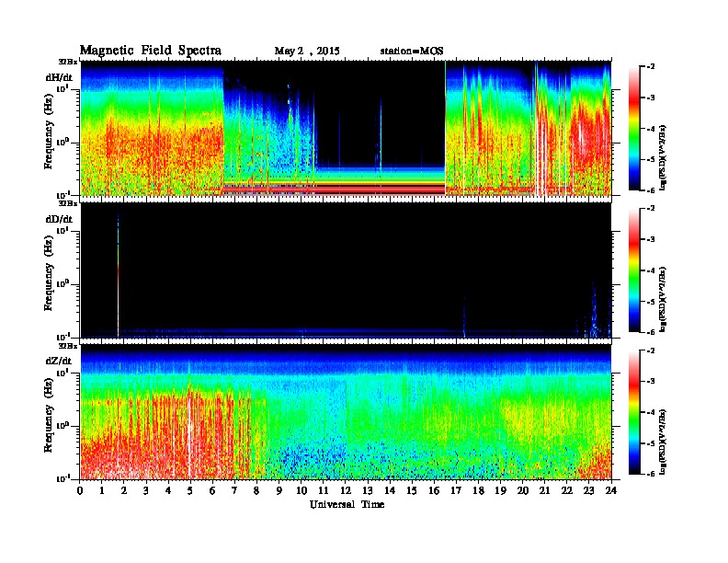Click the 10^0 frequency tick of the dD/dt panel

63,284
